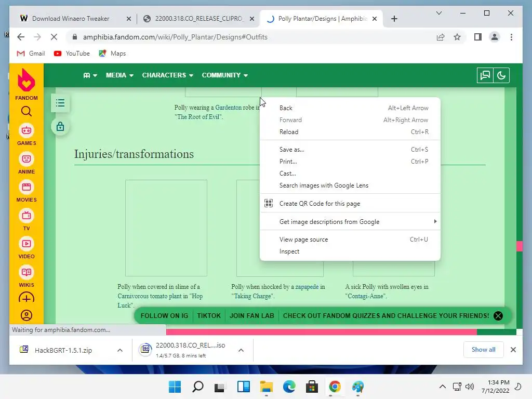532x399 pixels.
Task: Open the tab search chevron
Action: pos(438,13)
